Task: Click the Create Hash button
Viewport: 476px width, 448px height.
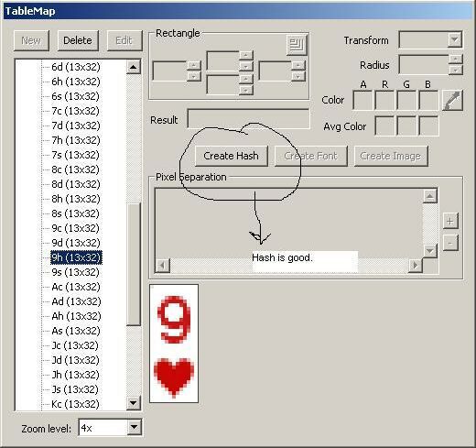Action: tap(232, 156)
